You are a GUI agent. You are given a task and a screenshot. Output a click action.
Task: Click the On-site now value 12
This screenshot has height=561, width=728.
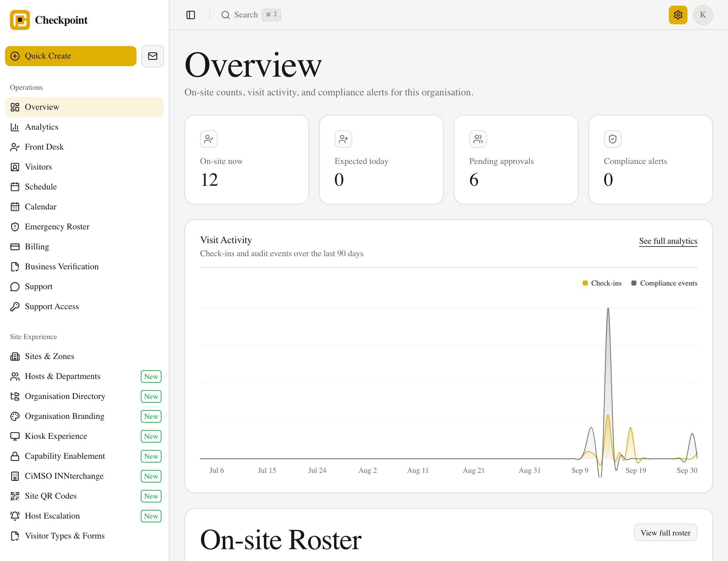coord(209,180)
